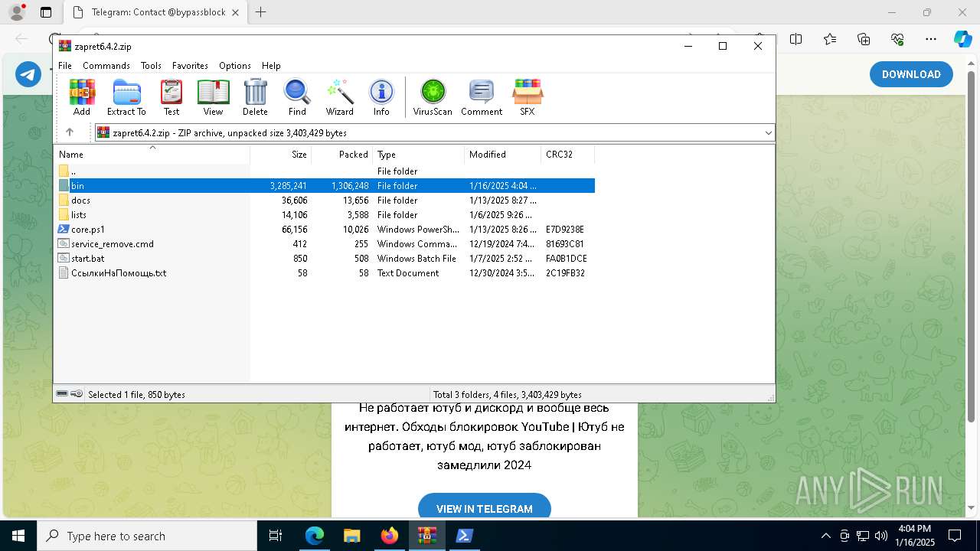The width and height of the screenshot is (980, 551).
Task: Click the DOWNLOAD button on Telegram page
Action: (x=911, y=74)
